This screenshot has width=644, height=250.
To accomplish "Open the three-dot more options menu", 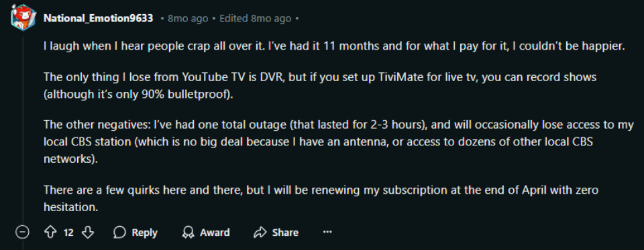I will [x=327, y=233].
